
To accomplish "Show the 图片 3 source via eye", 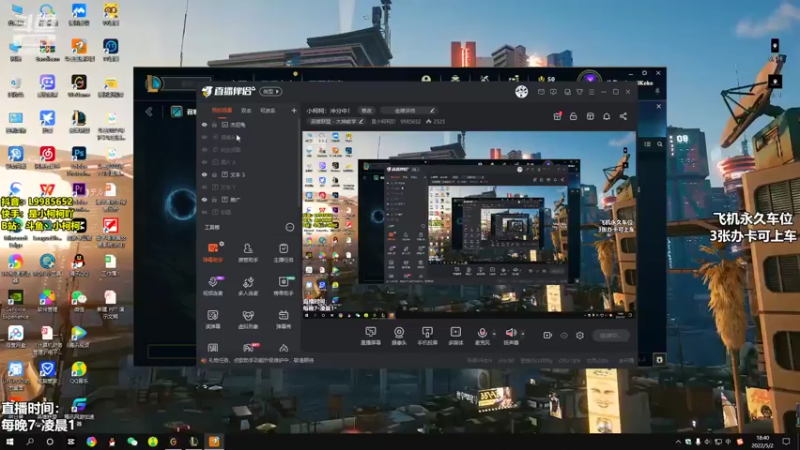I will pos(205,162).
